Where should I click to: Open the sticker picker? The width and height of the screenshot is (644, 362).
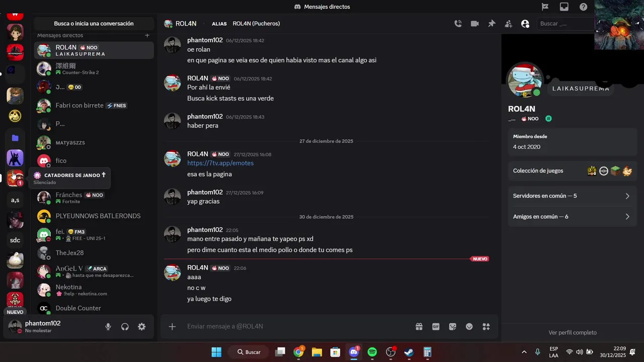pos(453,326)
